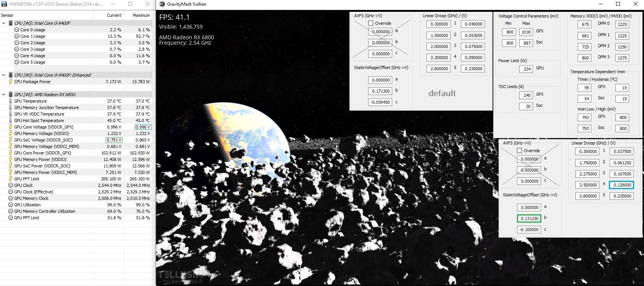Select the Core 5 Usage sensor icon
This screenshot has width=644, height=286.
[17, 62]
